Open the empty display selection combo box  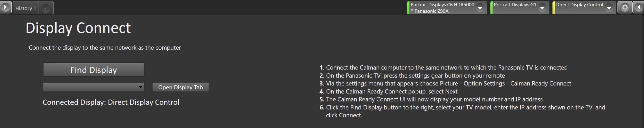click(x=93, y=87)
